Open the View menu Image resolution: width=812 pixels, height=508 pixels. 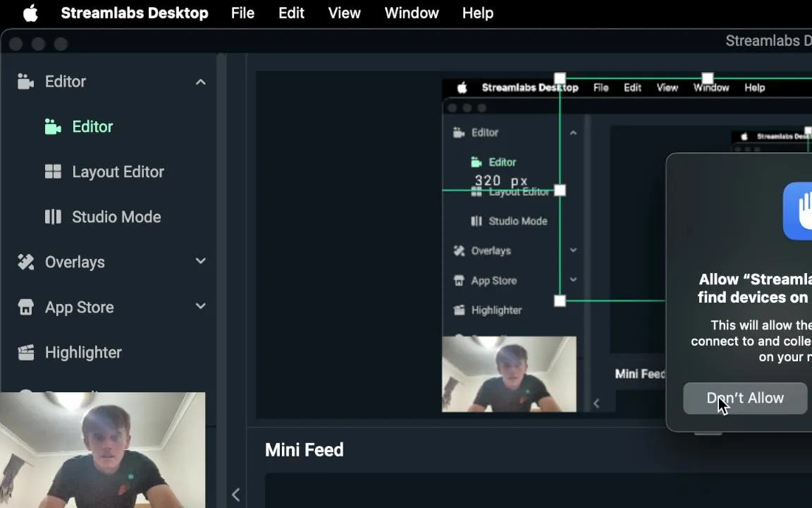345,13
